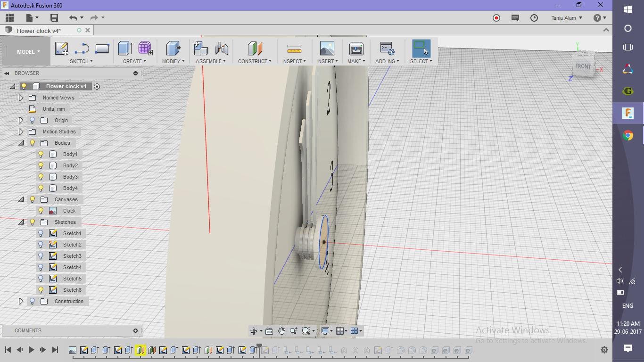Click the Insert Decal image icon
This screenshot has width=644, height=362.
(x=327, y=49)
